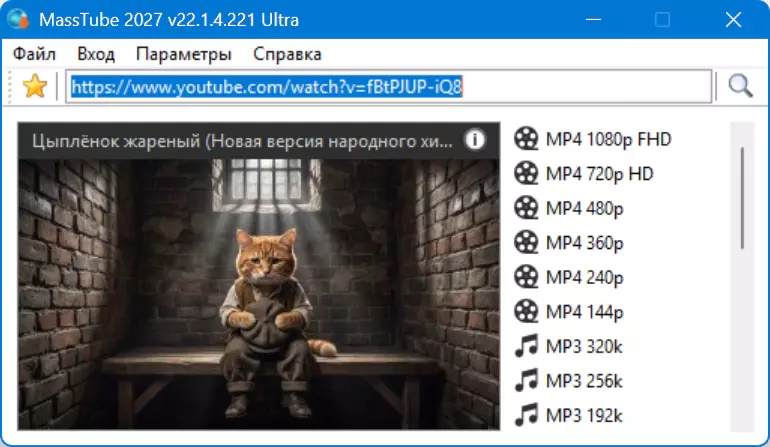Click the MassTube app icon in title bar
The image size is (770, 447).
(18, 20)
